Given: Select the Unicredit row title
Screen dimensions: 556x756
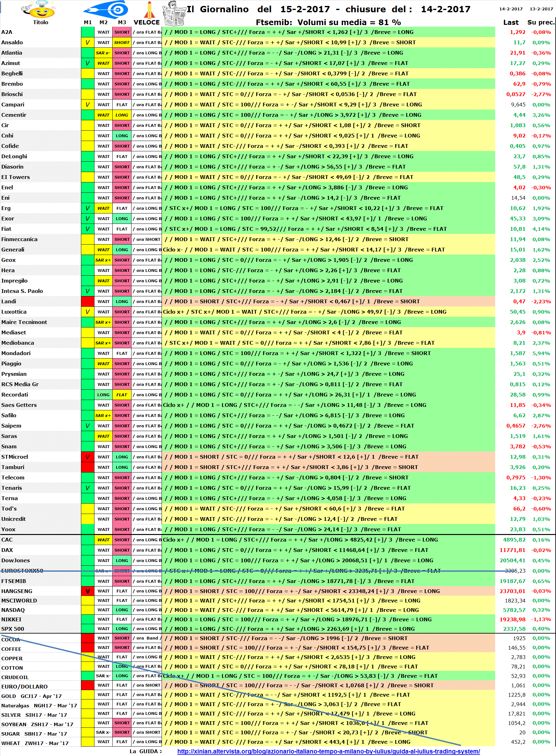Looking at the screenshot, I should [x=13, y=519].
